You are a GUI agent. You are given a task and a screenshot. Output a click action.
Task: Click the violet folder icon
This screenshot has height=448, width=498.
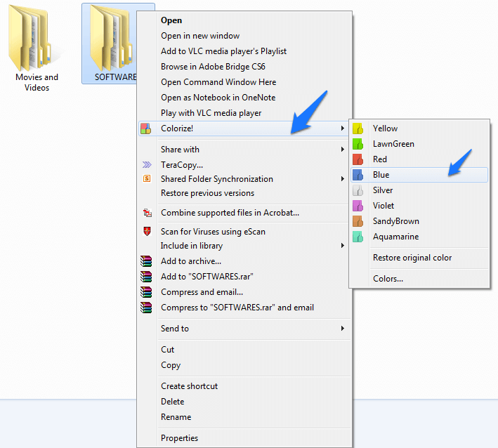pyautogui.click(x=358, y=206)
